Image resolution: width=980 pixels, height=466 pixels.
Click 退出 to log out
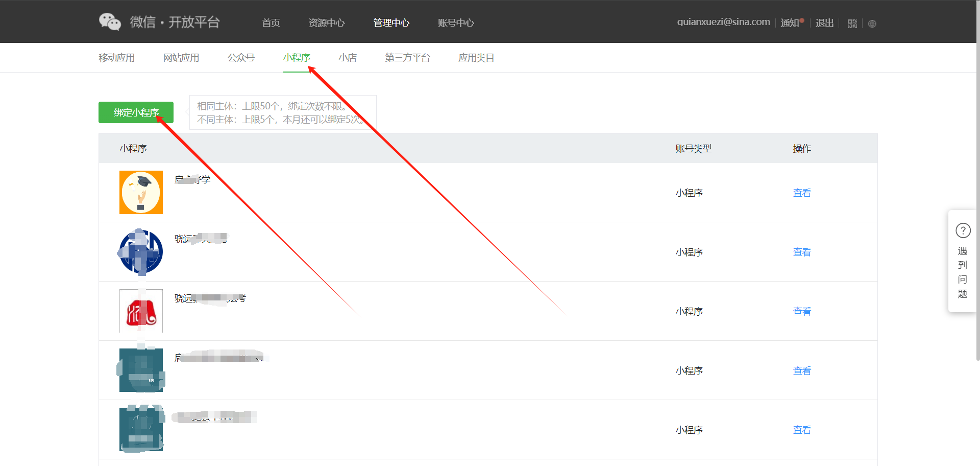[x=824, y=23]
